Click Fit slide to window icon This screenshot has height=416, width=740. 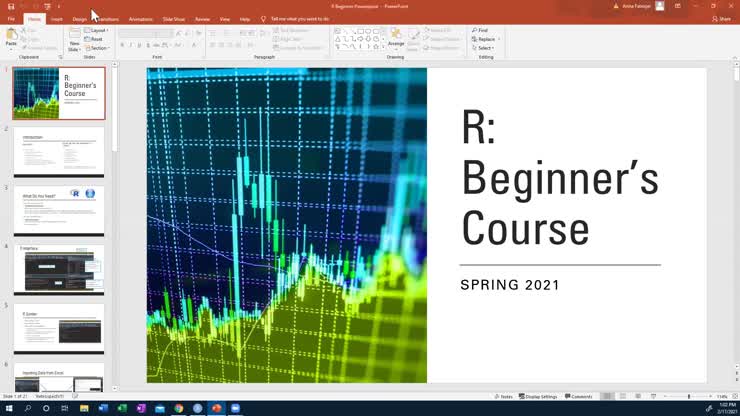click(x=735, y=397)
